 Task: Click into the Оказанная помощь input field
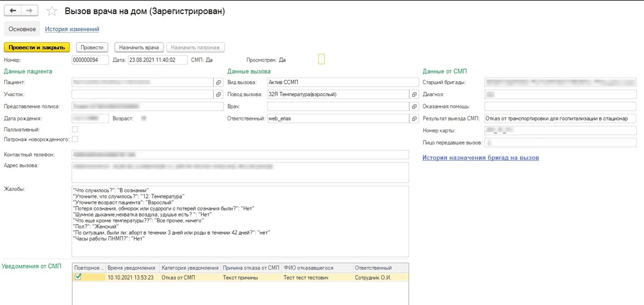(x=560, y=106)
